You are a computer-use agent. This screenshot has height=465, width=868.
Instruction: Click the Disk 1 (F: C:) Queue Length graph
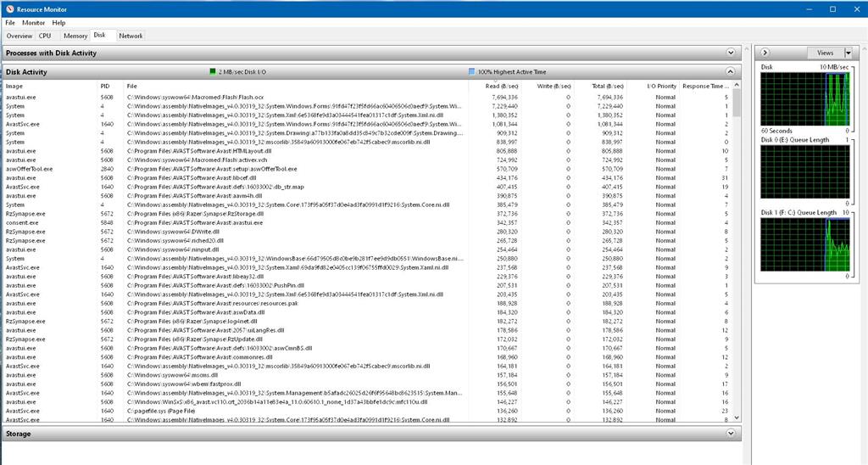coord(805,244)
